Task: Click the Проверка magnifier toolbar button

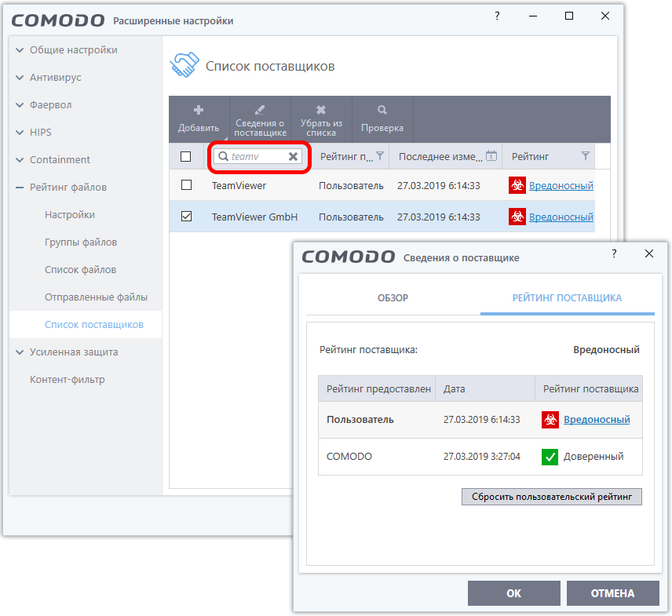Action: [382, 119]
